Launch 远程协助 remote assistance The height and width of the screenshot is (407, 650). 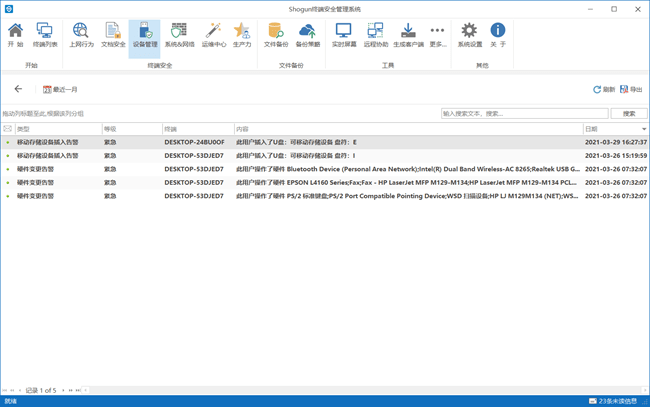click(375, 36)
